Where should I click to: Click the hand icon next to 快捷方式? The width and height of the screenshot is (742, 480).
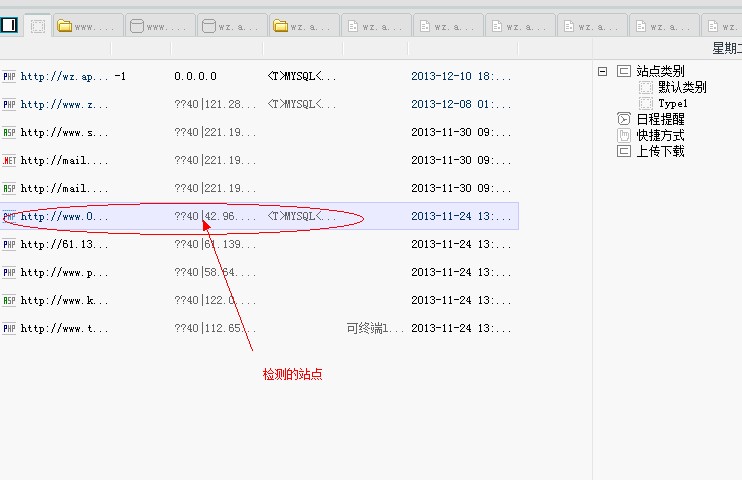coord(624,135)
